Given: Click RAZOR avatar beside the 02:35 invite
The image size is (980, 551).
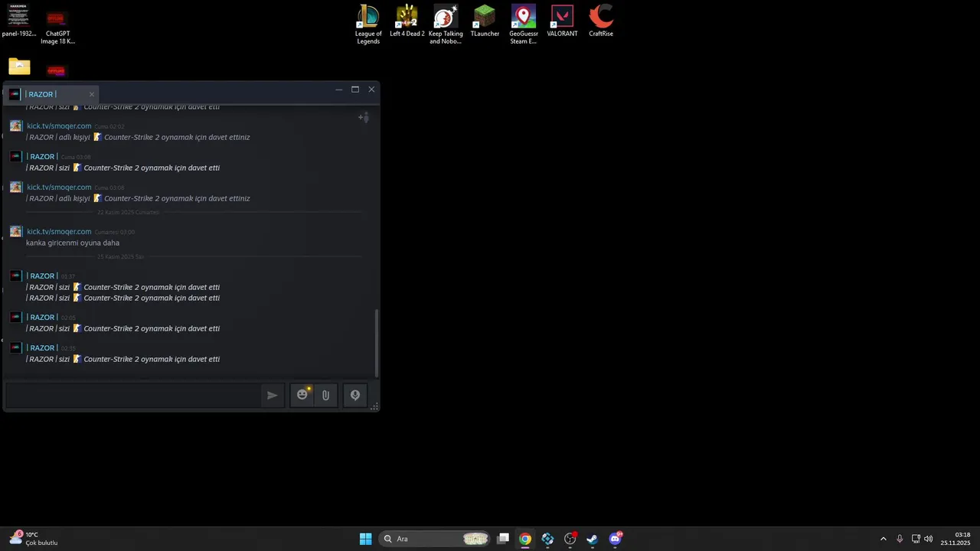Looking at the screenshot, I should coord(15,347).
